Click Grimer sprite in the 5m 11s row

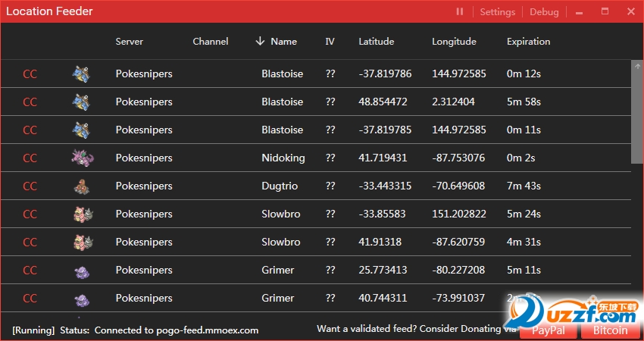tap(82, 271)
